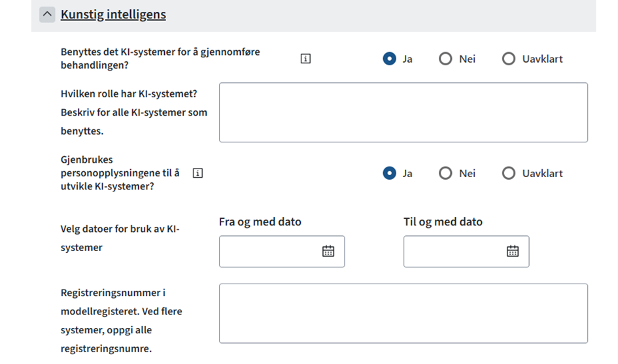This screenshot has width=618, height=364.
Task: Open info icon for KI-systemer question
Action: click(305, 59)
